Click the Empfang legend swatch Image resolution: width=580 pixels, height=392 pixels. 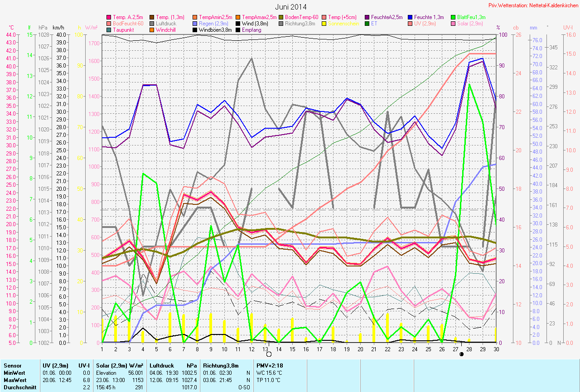pos(238,29)
